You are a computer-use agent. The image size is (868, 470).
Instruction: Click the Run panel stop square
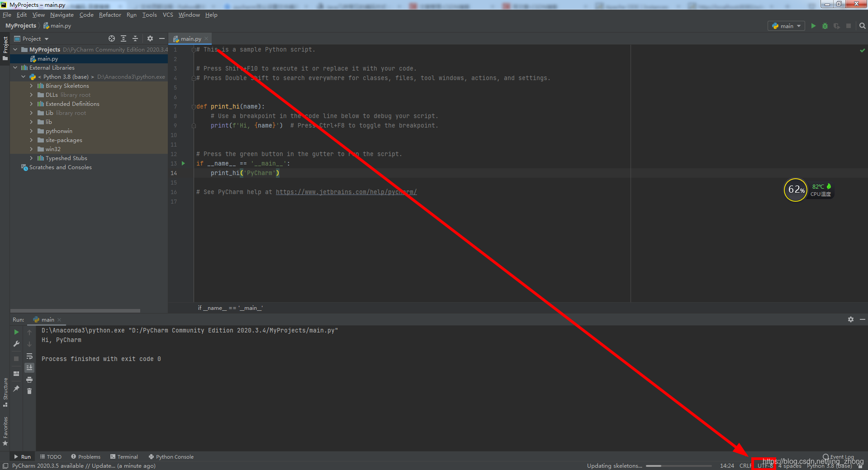click(16, 359)
